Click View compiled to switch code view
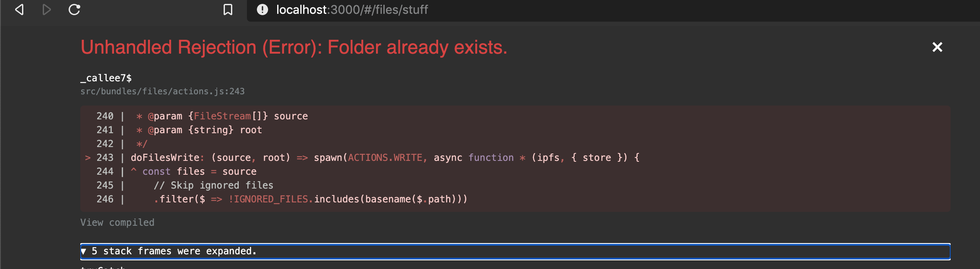The image size is (980, 269). click(x=117, y=222)
